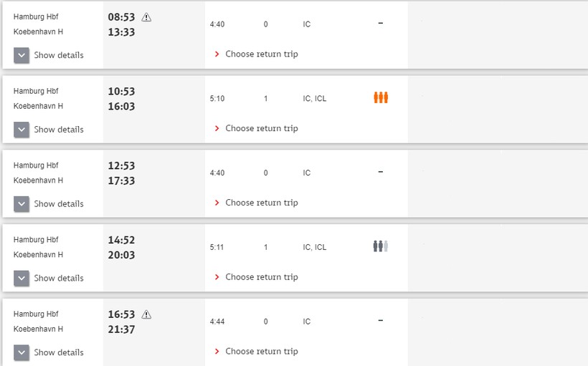
Task: Click orange occupancy icon for 10:53 train
Action: point(381,97)
